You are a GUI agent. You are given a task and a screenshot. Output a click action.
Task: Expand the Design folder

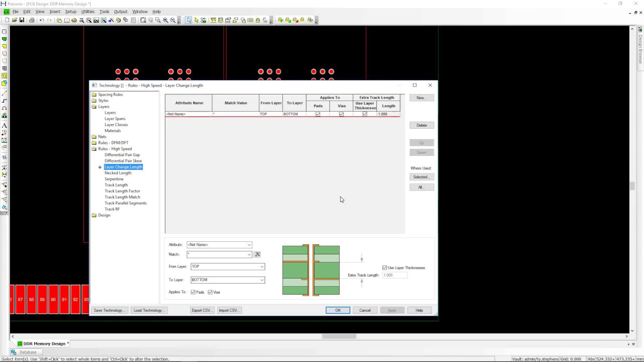(94, 215)
